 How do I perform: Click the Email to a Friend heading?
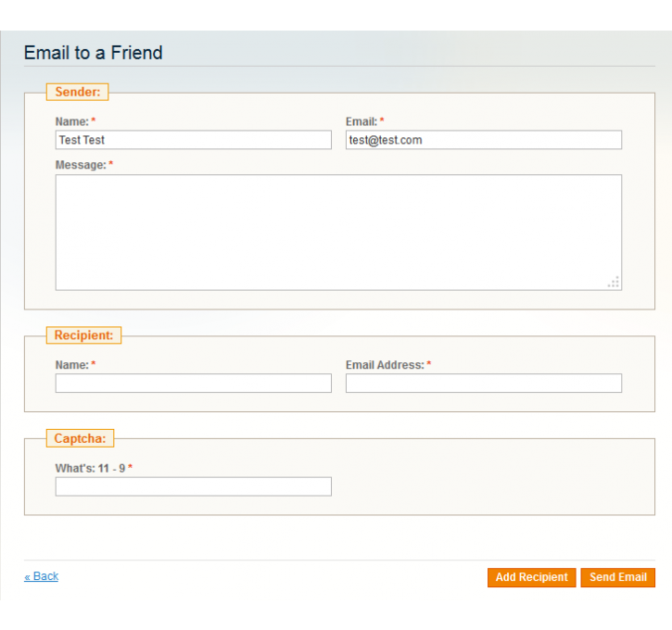click(94, 53)
